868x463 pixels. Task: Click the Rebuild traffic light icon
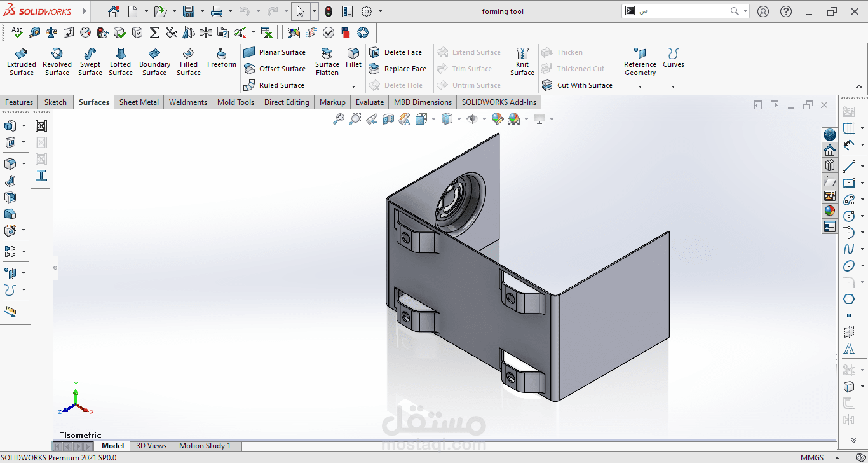click(328, 11)
